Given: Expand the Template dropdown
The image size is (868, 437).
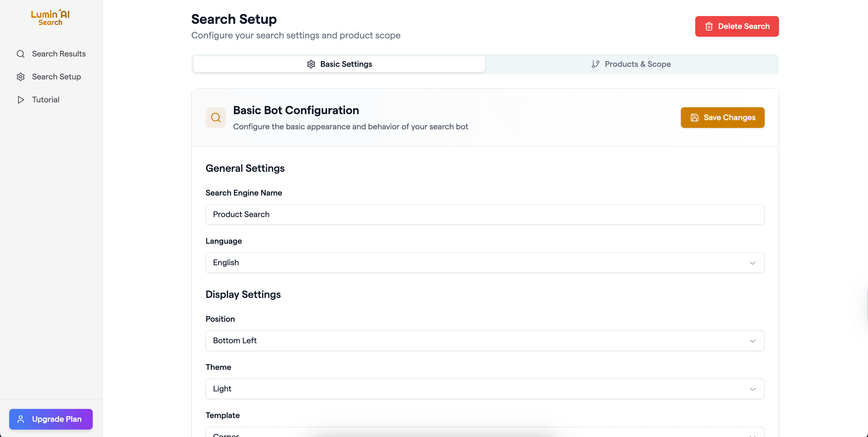Looking at the screenshot, I should pos(485,434).
